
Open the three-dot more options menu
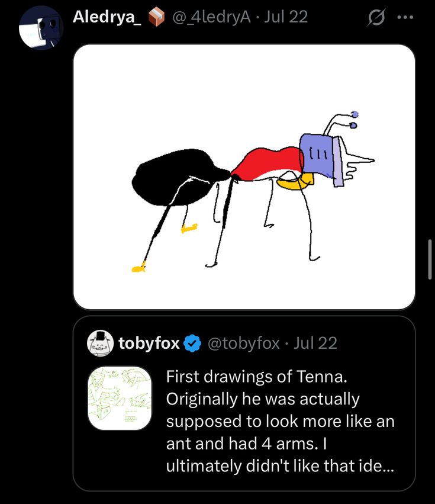click(405, 17)
